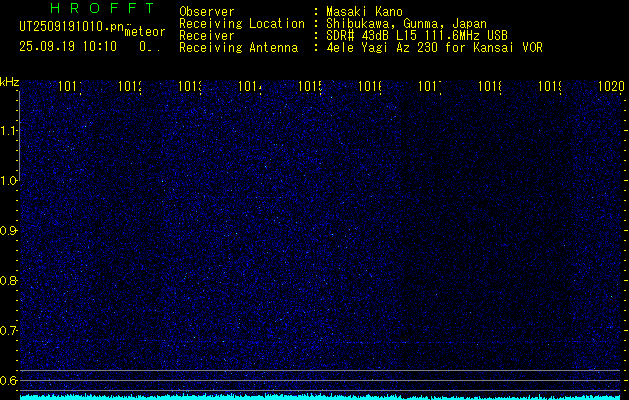629x400 pixels.
Task: Click the 1.0 kHz frequency tick
Action: pos(9,180)
